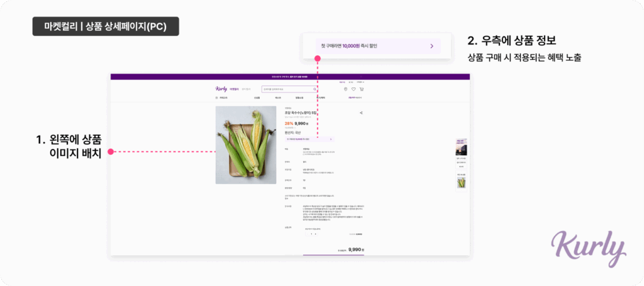Click the share icon beside product title
The image size is (644, 286).
click(x=361, y=113)
